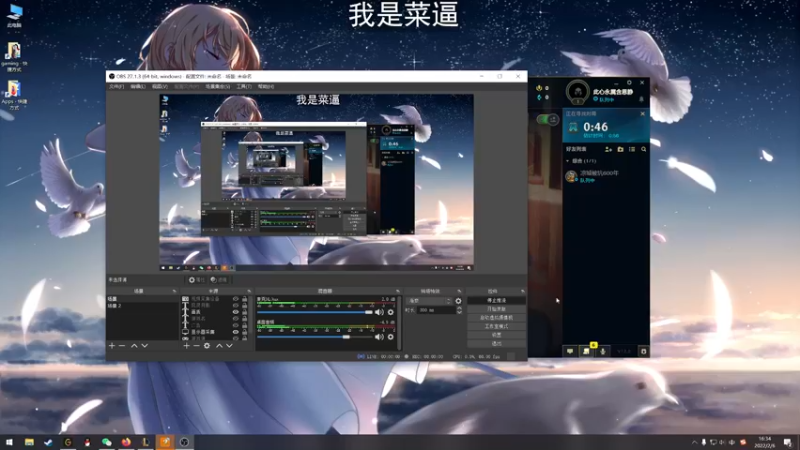The image size is (800, 450).
Task: Toggle visibility of the 视频采集设备 source
Action: (236, 299)
